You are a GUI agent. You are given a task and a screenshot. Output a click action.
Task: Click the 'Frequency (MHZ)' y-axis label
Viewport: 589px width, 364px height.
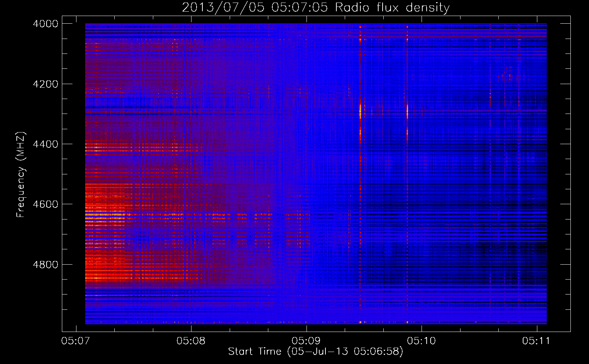21,175
